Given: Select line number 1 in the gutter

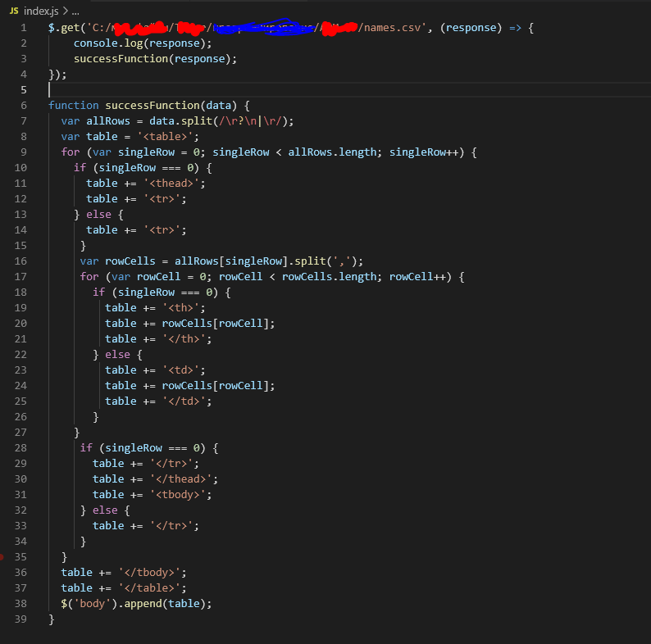Looking at the screenshot, I should click(24, 28).
